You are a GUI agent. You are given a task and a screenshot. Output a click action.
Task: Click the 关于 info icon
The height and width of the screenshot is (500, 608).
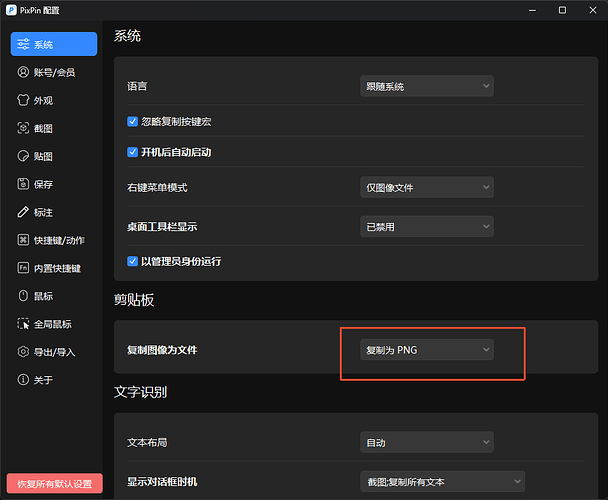point(23,380)
